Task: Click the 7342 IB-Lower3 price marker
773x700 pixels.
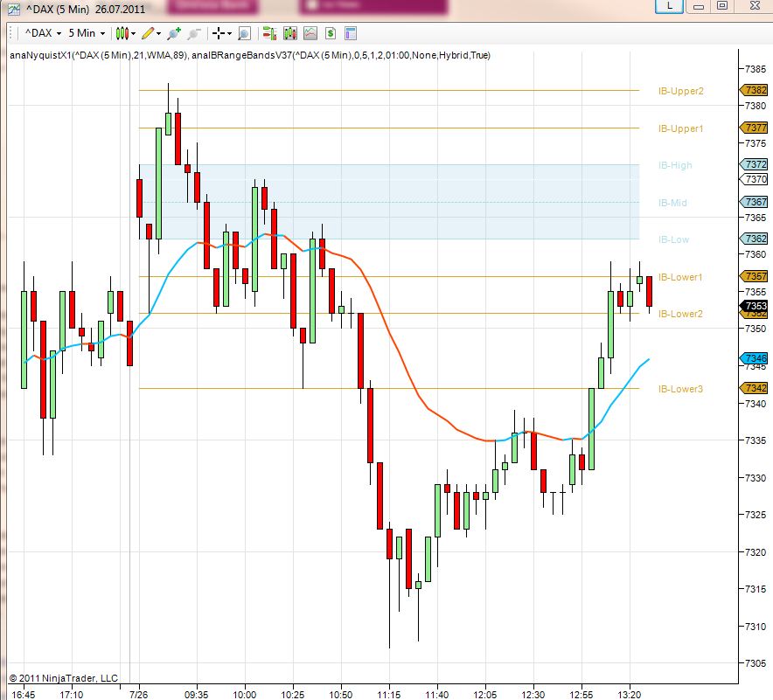Action: [755, 388]
